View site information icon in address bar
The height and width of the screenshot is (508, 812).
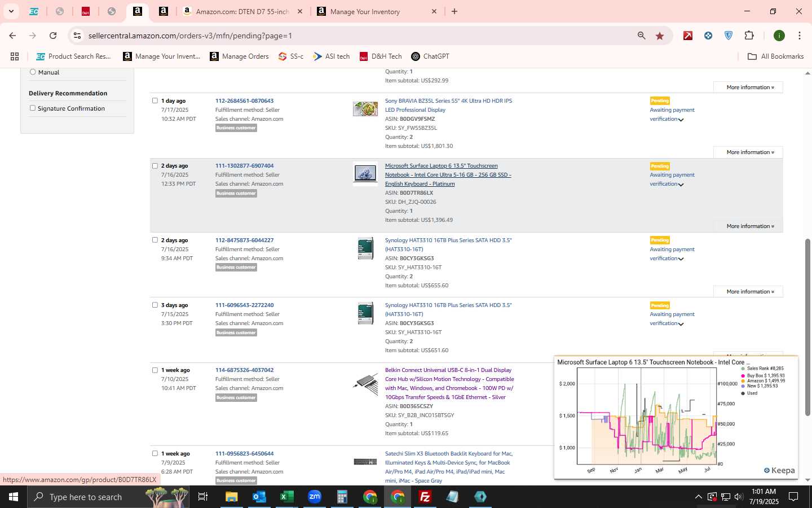click(x=77, y=36)
